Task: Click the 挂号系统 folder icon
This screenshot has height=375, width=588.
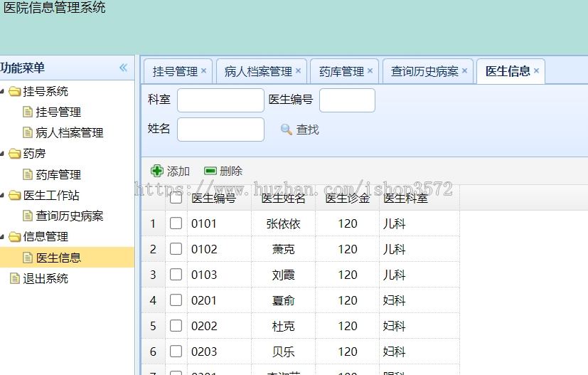Action: pyautogui.click(x=15, y=91)
